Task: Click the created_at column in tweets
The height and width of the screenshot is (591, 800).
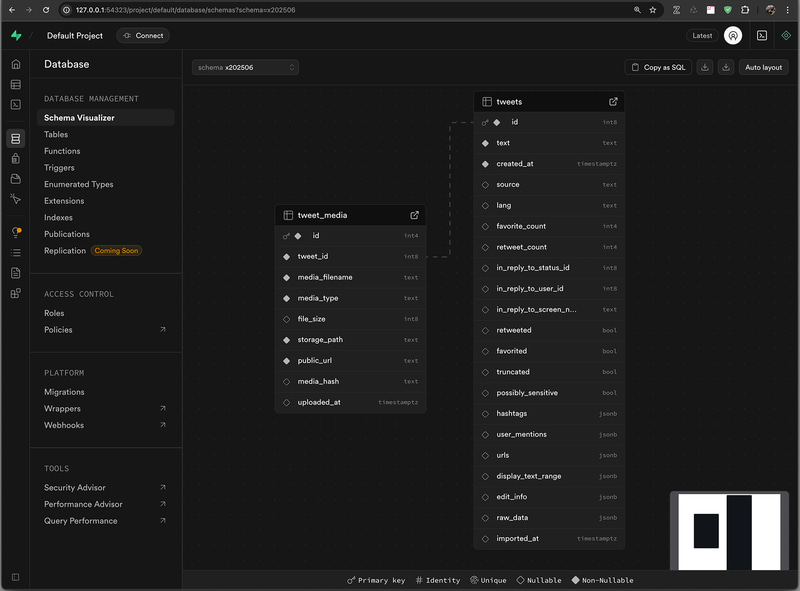Action: click(549, 164)
